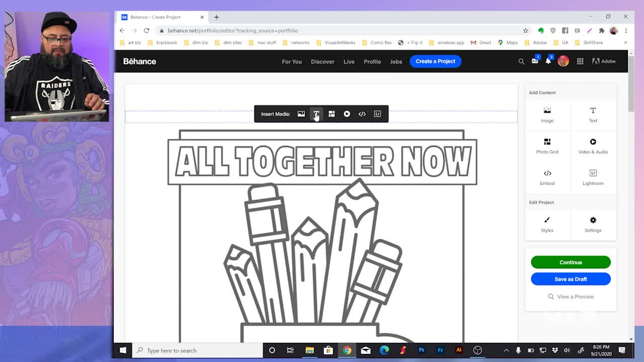Open the Chrome three-dot menu
Screen dimensions: 644x362
pyautogui.click(x=626, y=31)
